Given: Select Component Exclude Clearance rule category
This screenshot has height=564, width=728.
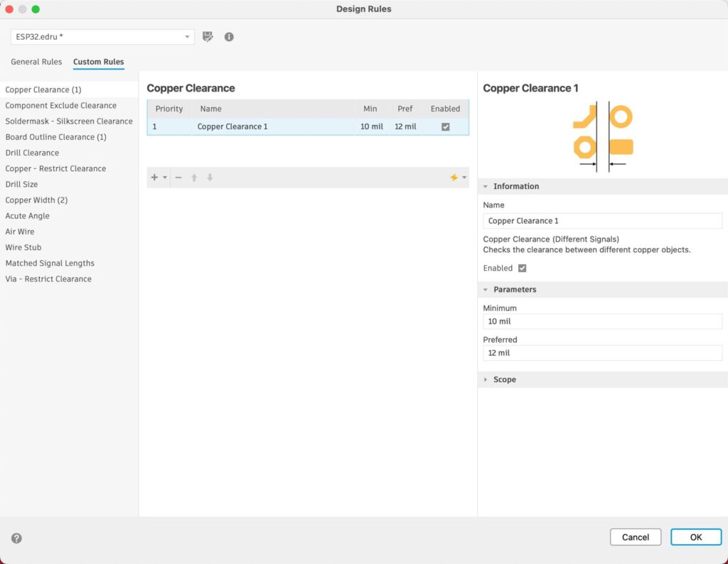Looking at the screenshot, I should (69, 105).
